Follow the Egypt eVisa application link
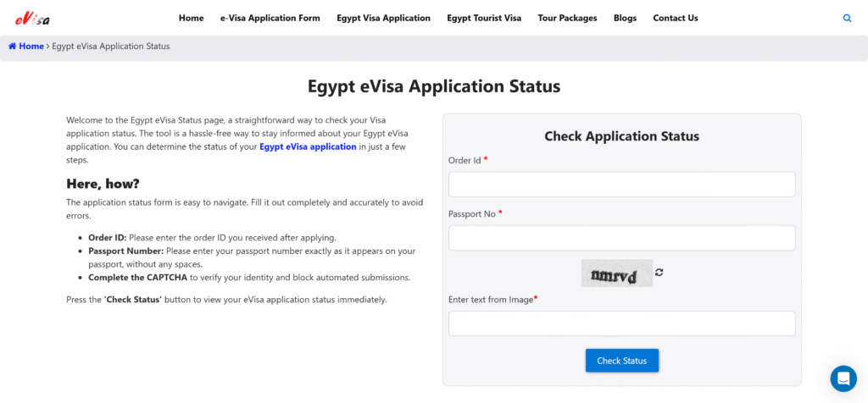868x403 pixels. (308, 146)
